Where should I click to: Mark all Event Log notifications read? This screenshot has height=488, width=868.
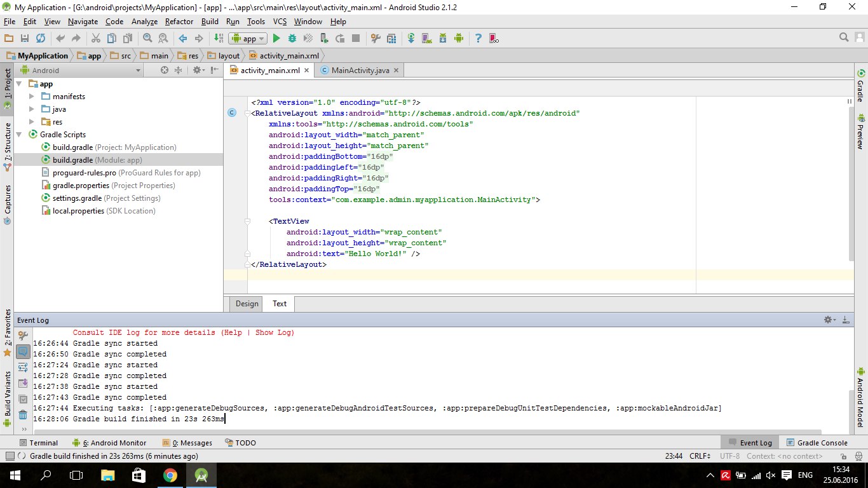pos(23,399)
